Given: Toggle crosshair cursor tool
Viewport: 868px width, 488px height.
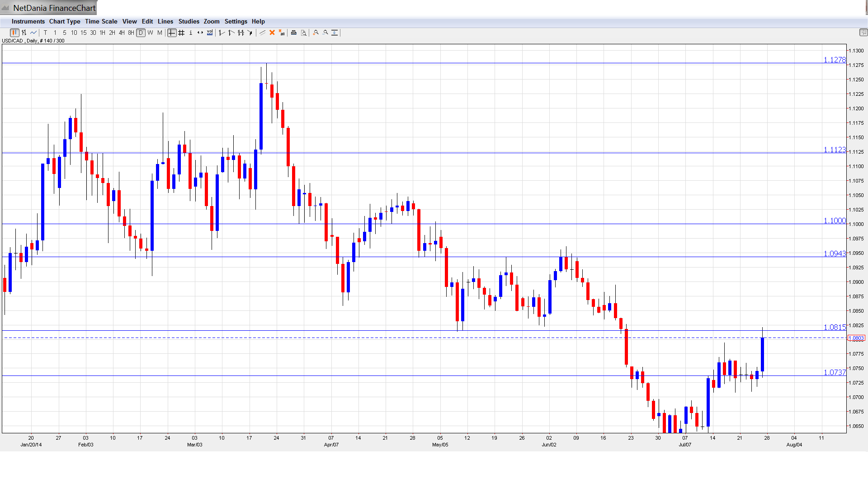Looking at the screenshot, I should point(172,33).
